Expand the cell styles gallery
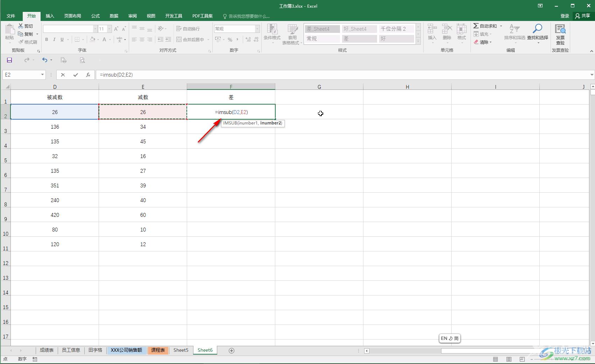The height and width of the screenshot is (364, 595). click(x=418, y=41)
